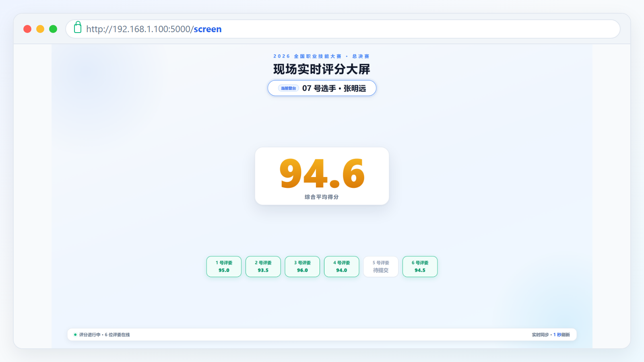This screenshot has height=362, width=644.
Task: Click the green maximize window dot
Action: click(x=53, y=29)
